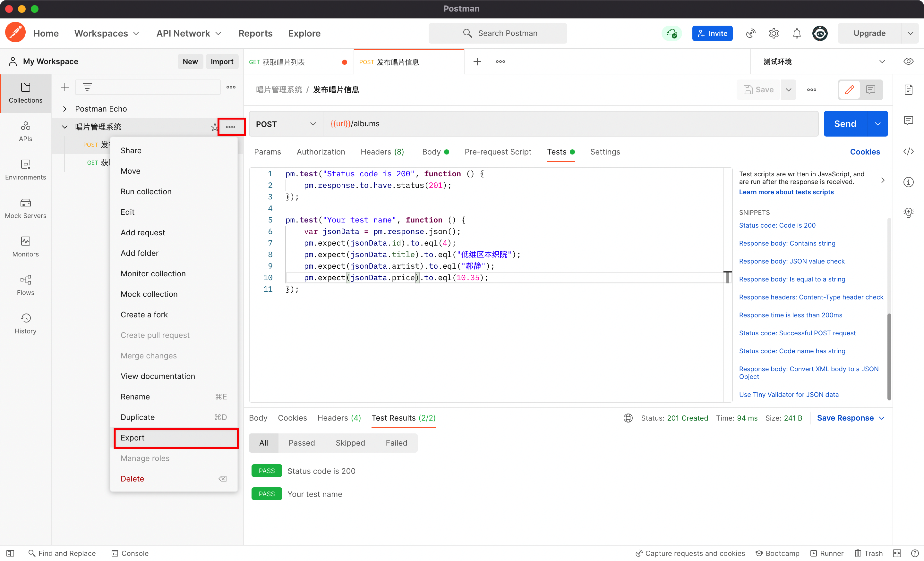Expand the Postman Echo collection
The height and width of the screenshot is (561, 924).
[65, 109]
